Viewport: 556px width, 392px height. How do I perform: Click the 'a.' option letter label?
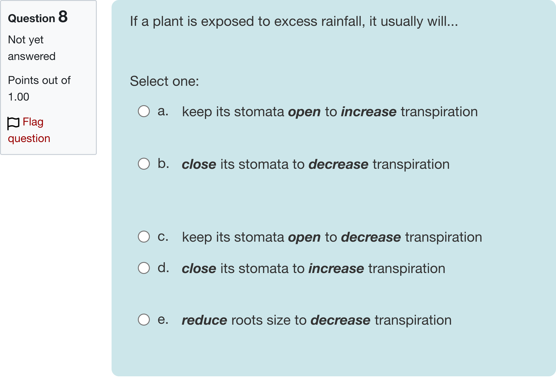(x=163, y=111)
